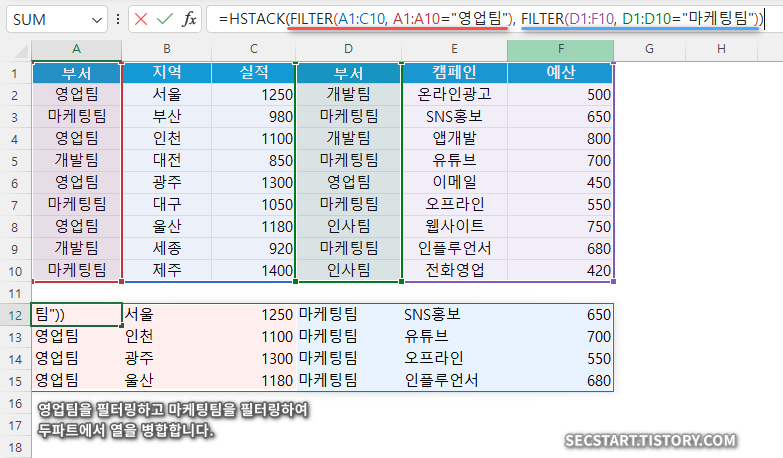Click the Select All corner triangle
The width and height of the screenshot is (783, 458).
click(x=21, y=50)
